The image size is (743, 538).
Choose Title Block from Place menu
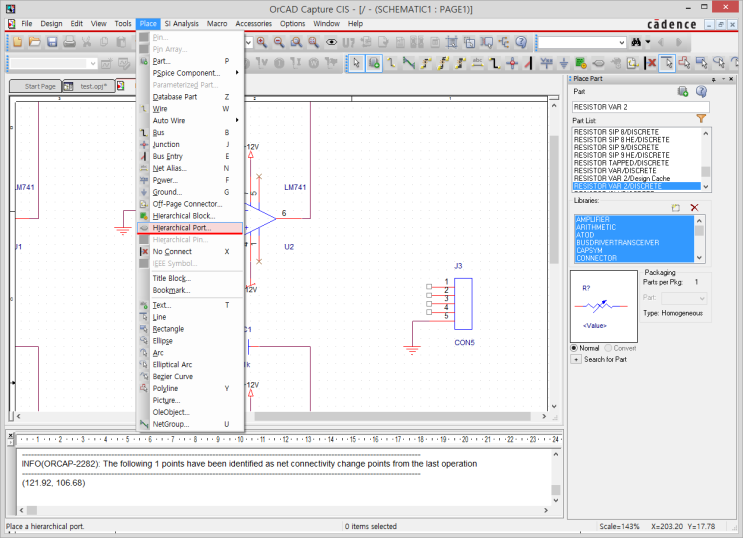pyautogui.click(x=190, y=278)
